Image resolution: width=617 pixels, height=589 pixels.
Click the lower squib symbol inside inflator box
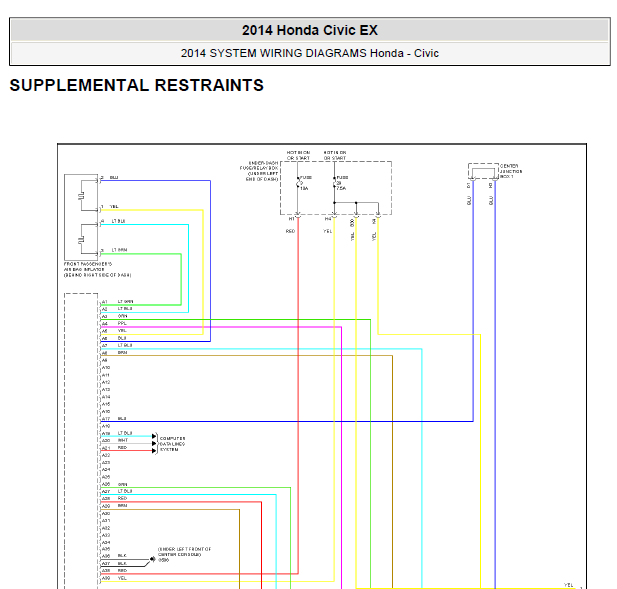(81, 239)
